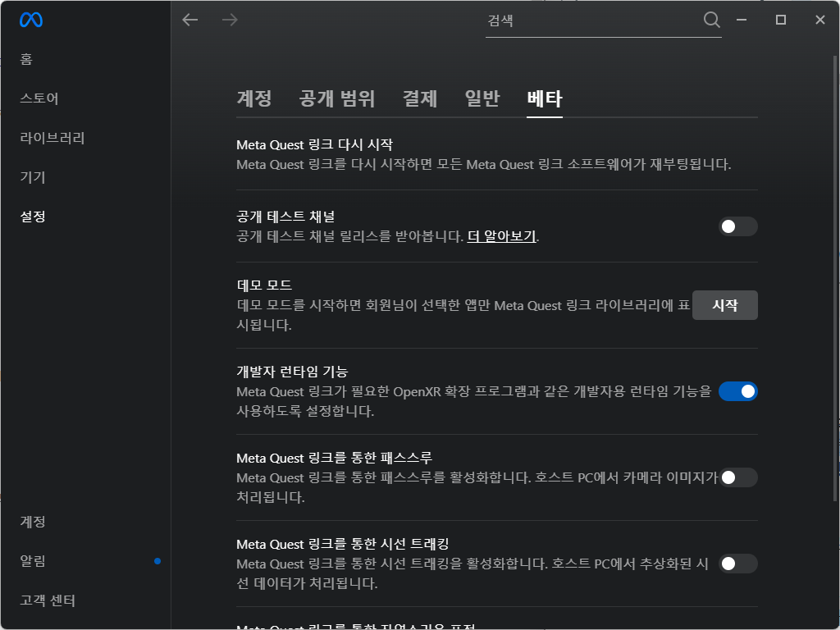Go back with the left arrow
The image size is (840, 630).
click(190, 20)
